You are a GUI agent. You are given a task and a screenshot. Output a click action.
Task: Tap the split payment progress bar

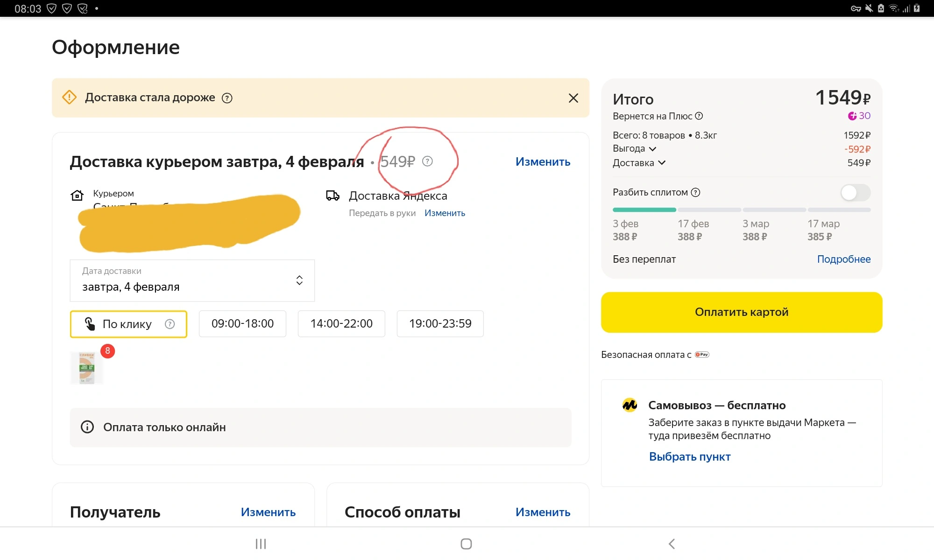[742, 210]
